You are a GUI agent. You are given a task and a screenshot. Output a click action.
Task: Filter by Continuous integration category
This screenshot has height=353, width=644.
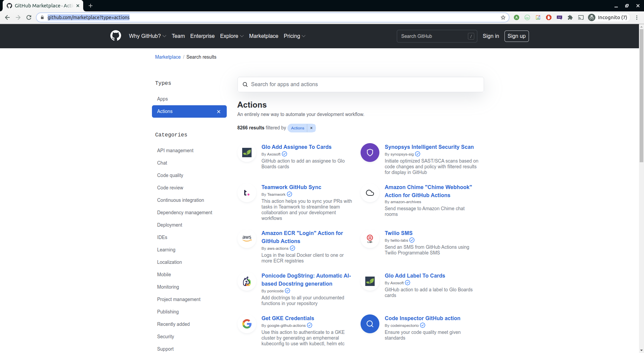180,200
